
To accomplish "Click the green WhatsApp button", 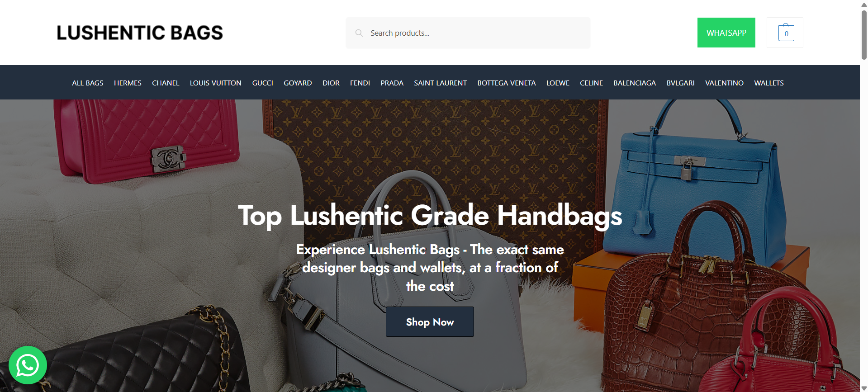I will click(726, 33).
